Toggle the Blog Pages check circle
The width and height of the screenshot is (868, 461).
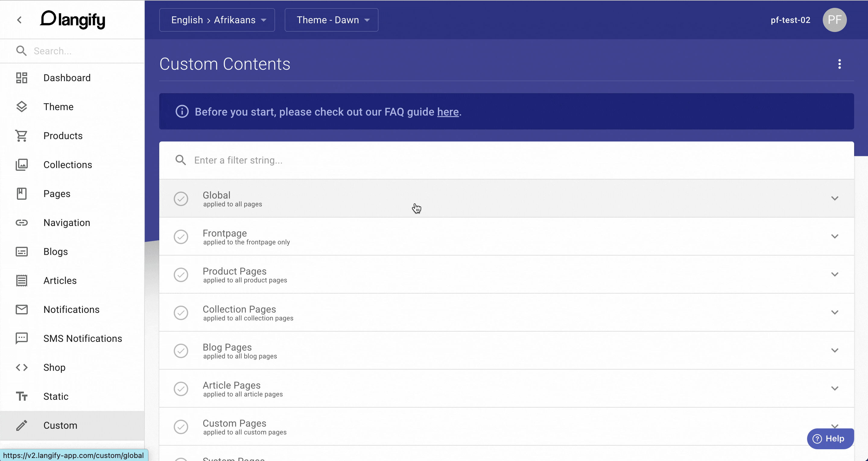coord(181,351)
